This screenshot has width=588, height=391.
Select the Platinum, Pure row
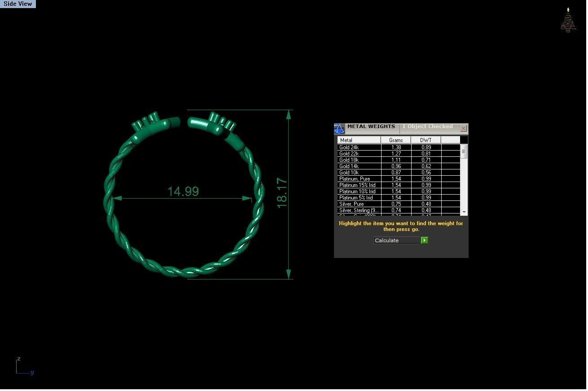tap(399, 179)
